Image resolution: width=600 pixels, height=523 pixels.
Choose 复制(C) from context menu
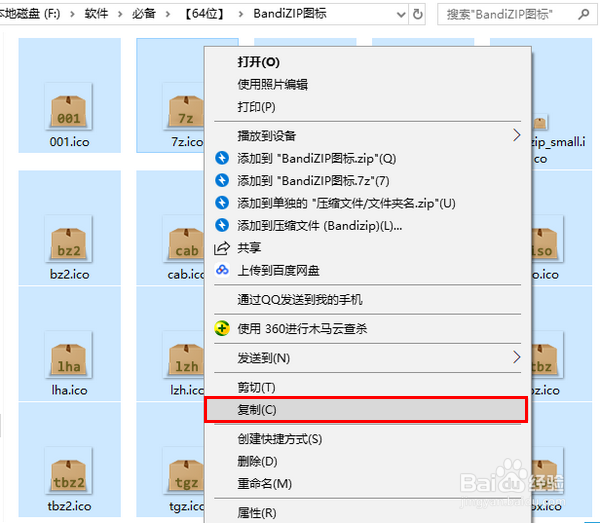point(367,410)
